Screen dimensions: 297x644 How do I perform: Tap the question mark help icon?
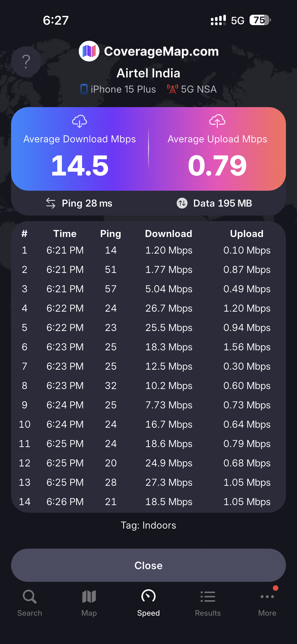pos(26,61)
